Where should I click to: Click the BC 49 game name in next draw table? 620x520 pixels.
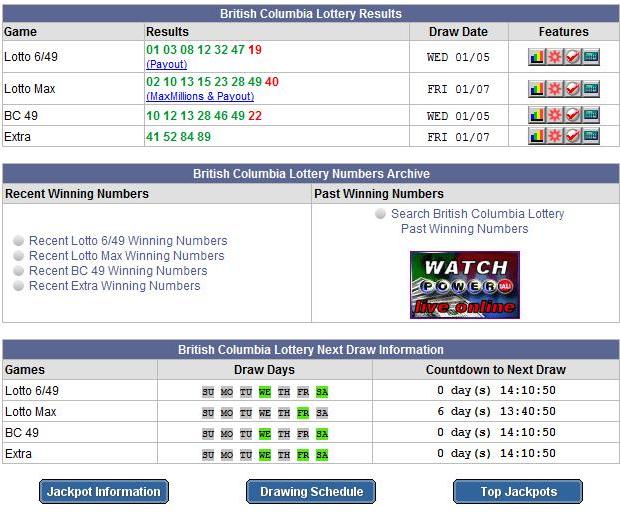point(22,433)
